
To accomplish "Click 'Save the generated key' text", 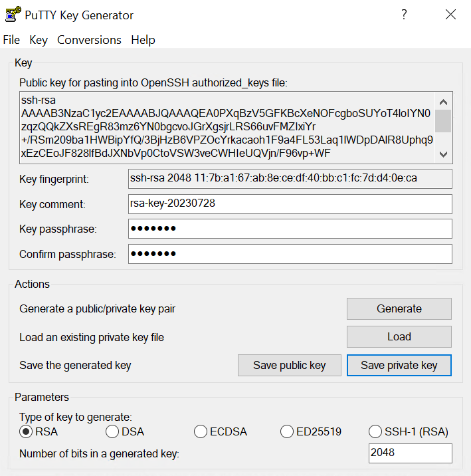I will click(75, 365).
